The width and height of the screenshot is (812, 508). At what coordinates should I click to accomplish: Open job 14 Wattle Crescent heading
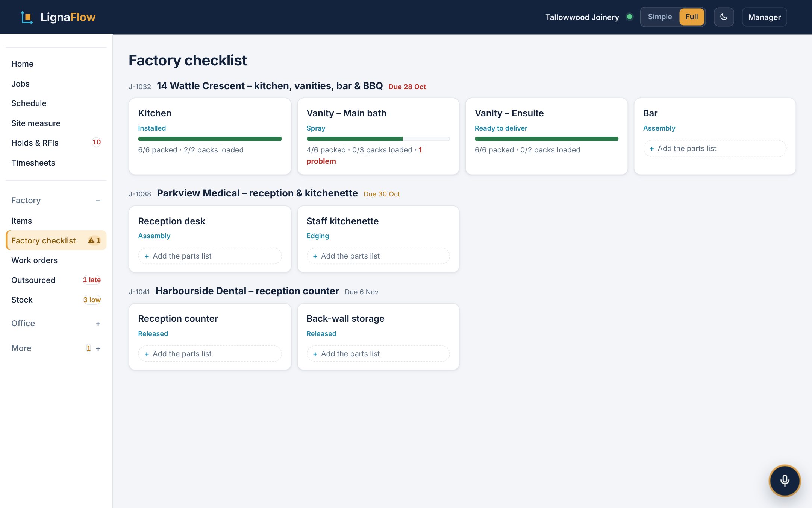(x=270, y=86)
